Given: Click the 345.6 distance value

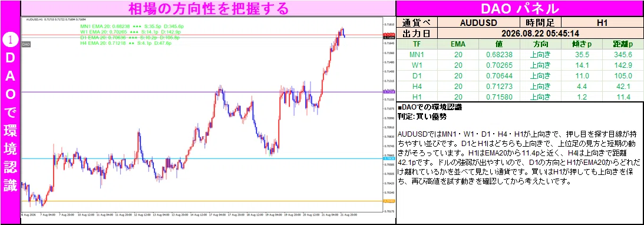Looking at the screenshot, I should click(x=622, y=55).
